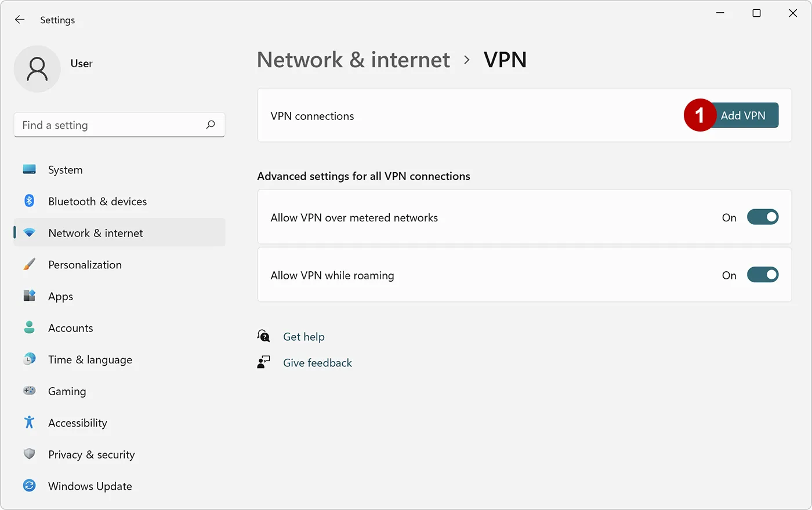Screen dimensions: 812x510
Task: Select Network & internet in the sidebar
Action: [x=95, y=233]
